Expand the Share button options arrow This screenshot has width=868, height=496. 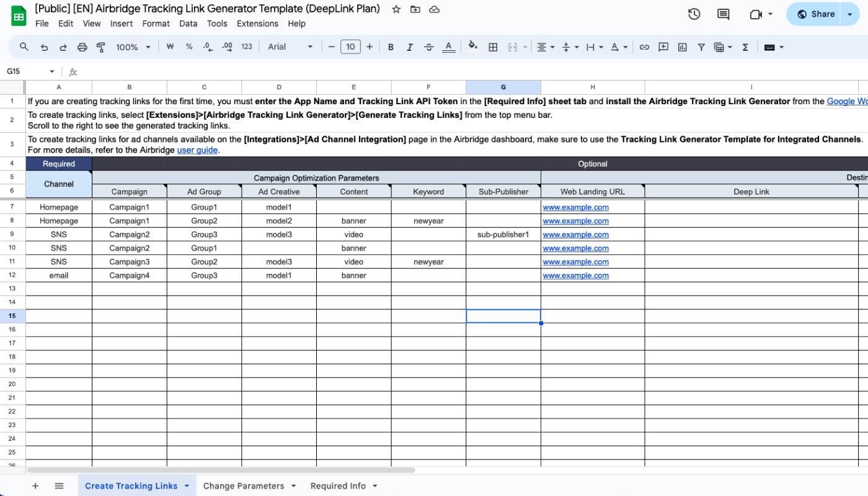click(849, 14)
